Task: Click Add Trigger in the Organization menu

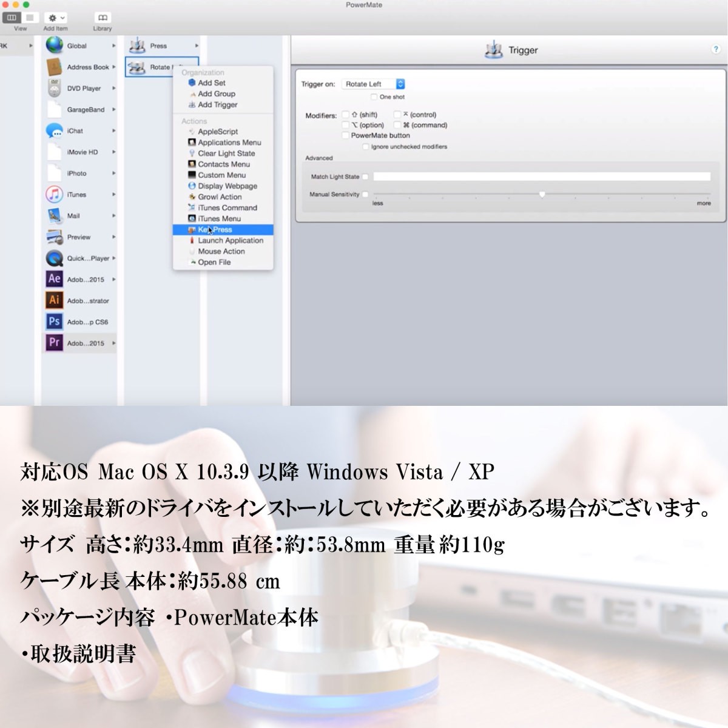Action: pyautogui.click(x=217, y=105)
